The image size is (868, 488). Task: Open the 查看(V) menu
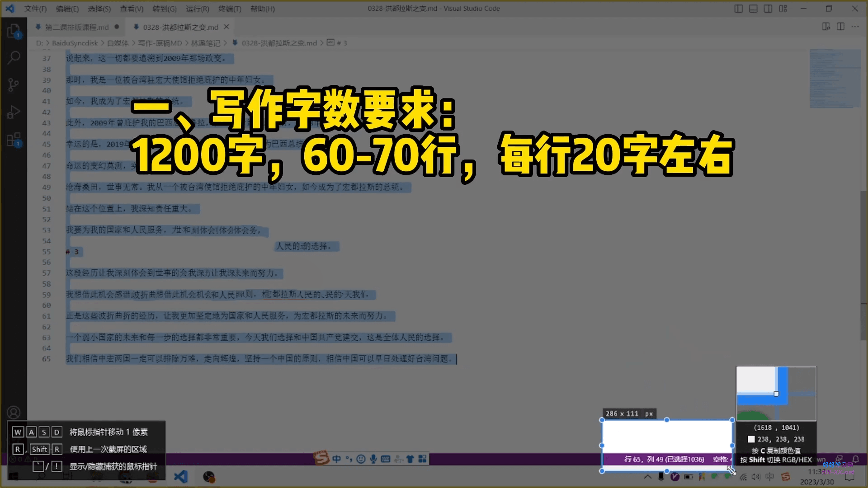[x=132, y=9]
